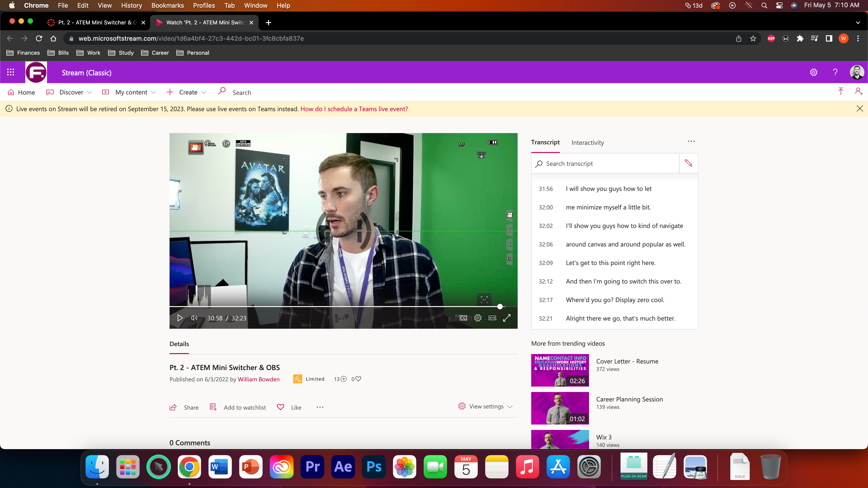
Task: Jump to 'Where'd you go? Display zero cool.'
Action: point(615,300)
